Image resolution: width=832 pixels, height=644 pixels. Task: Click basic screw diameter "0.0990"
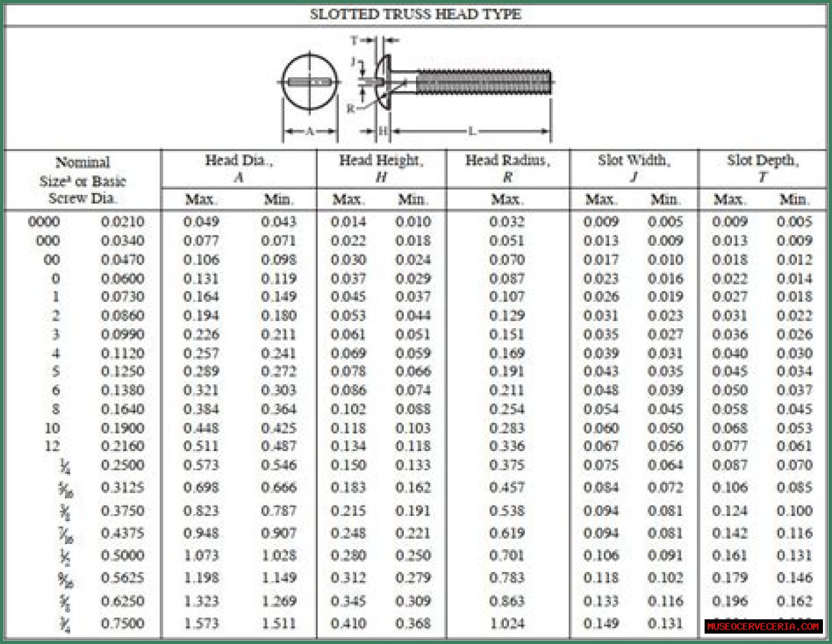122,335
